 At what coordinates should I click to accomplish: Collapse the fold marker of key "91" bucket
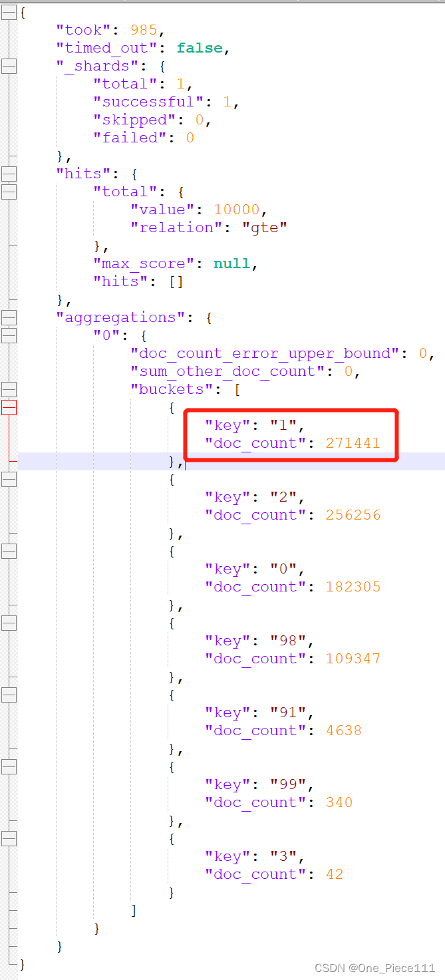[9, 695]
